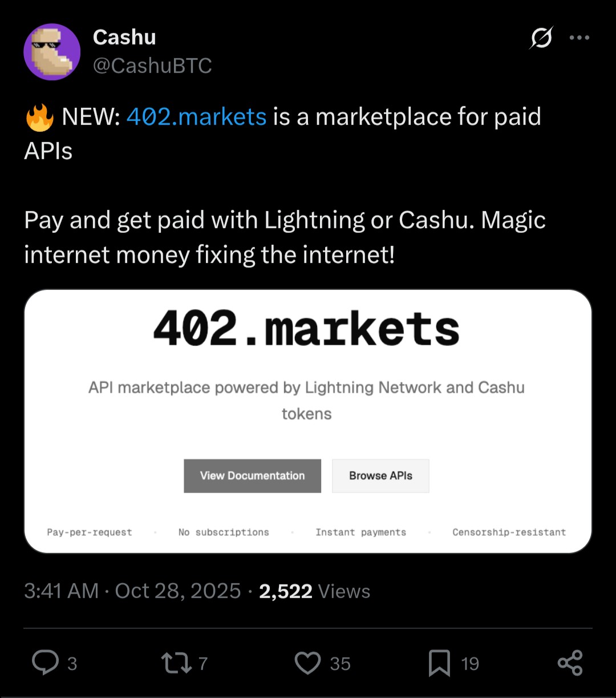Open the three-dot more options menu
616x698 pixels.
(579, 38)
